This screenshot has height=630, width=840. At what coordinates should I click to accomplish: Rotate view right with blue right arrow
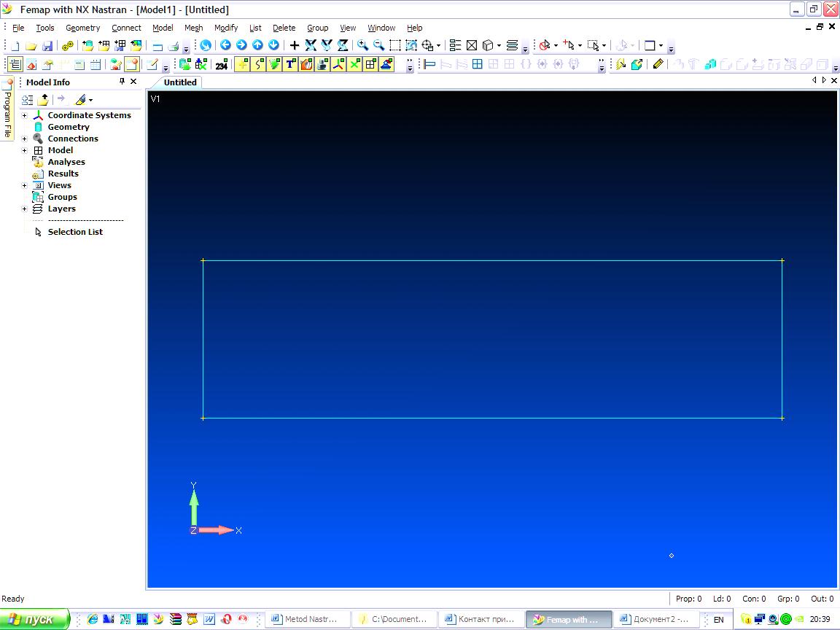tap(241, 45)
